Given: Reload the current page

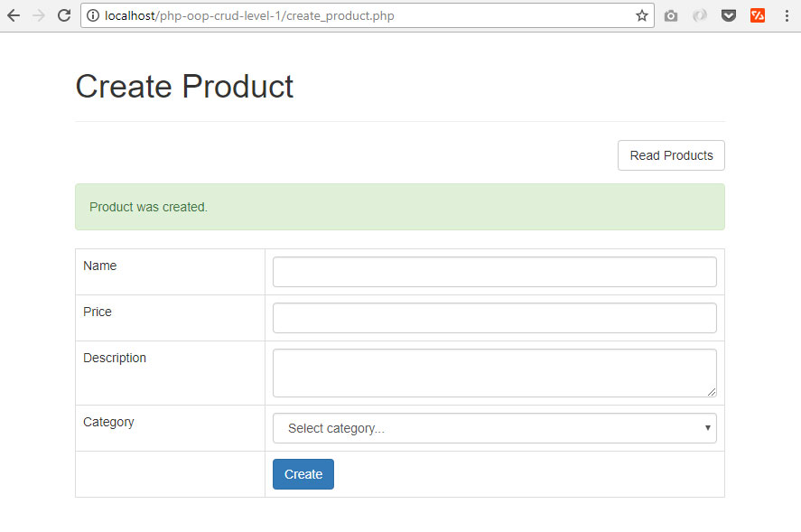Looking at the screenshot, I should pyautogui.click(x=64, y=15).
